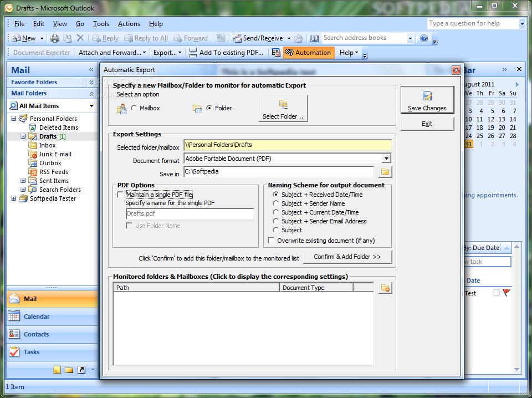
Task: Click the Exit button
Action: coord(427,124)
